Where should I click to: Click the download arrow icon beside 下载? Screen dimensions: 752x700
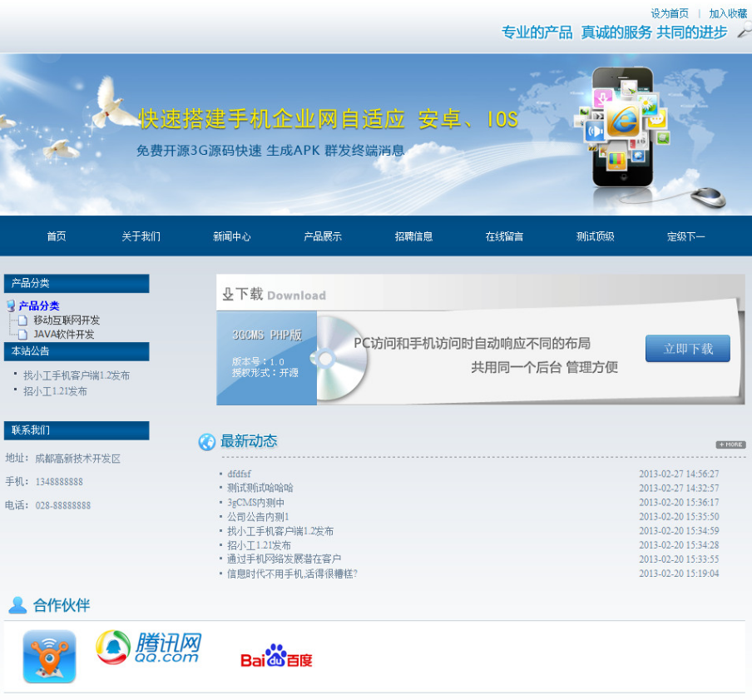(x=228, y=294)
